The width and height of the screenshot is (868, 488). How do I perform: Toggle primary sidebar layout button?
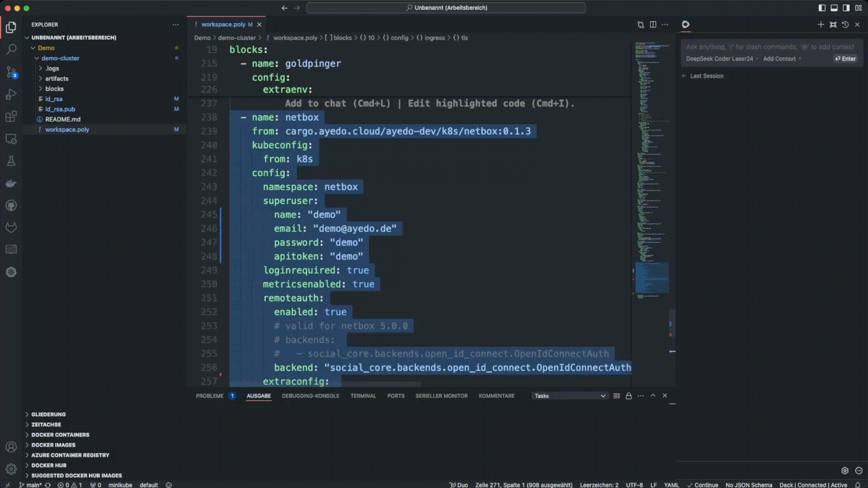[822, 8]
